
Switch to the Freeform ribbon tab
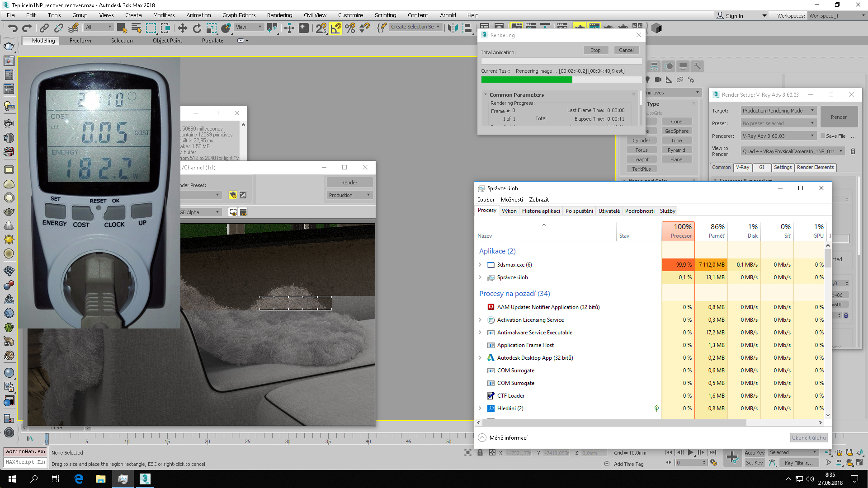pos(80,41)
